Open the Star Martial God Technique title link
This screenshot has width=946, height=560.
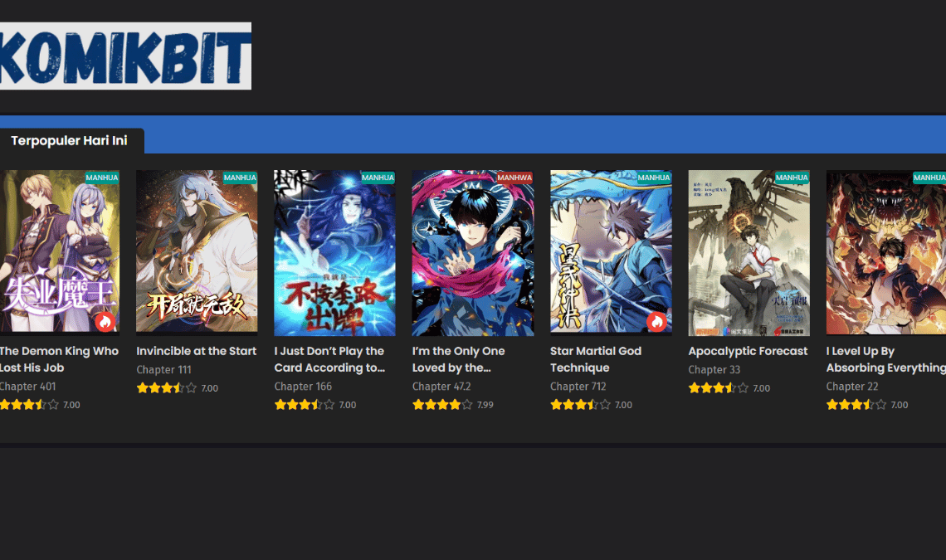click(596, 359)
